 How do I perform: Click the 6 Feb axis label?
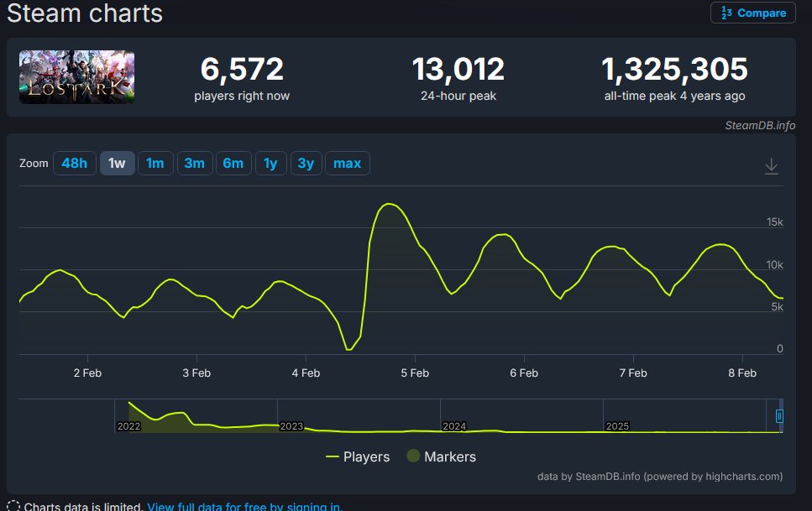[x=524, y=373]
